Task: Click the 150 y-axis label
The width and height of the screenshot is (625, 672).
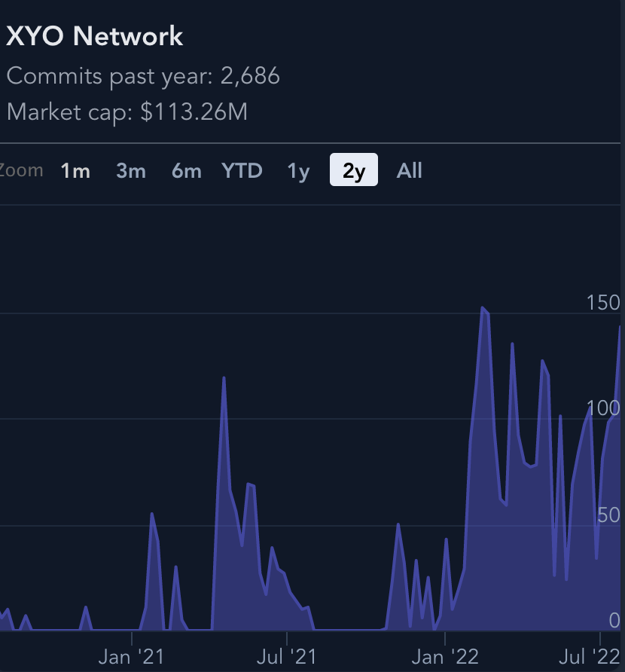Action: (603, 303)
